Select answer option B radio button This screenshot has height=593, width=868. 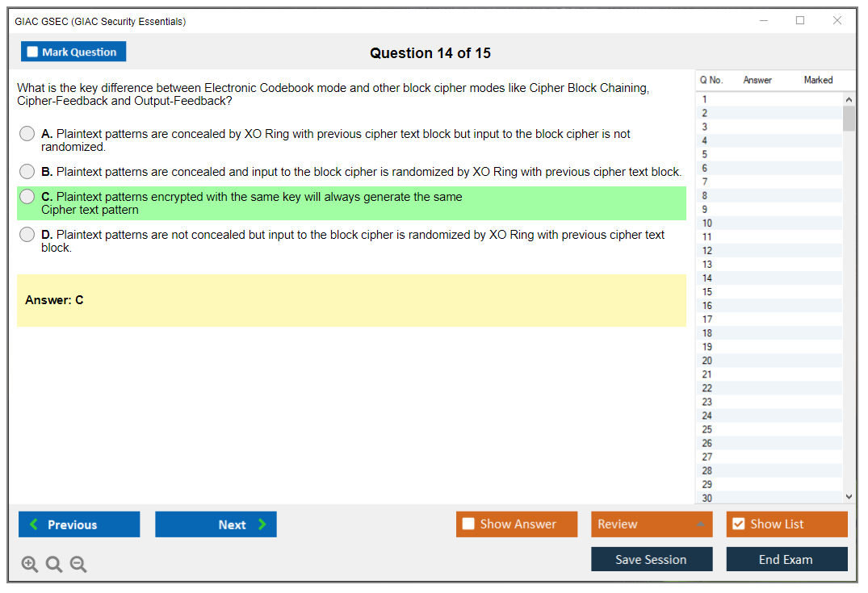27,172
